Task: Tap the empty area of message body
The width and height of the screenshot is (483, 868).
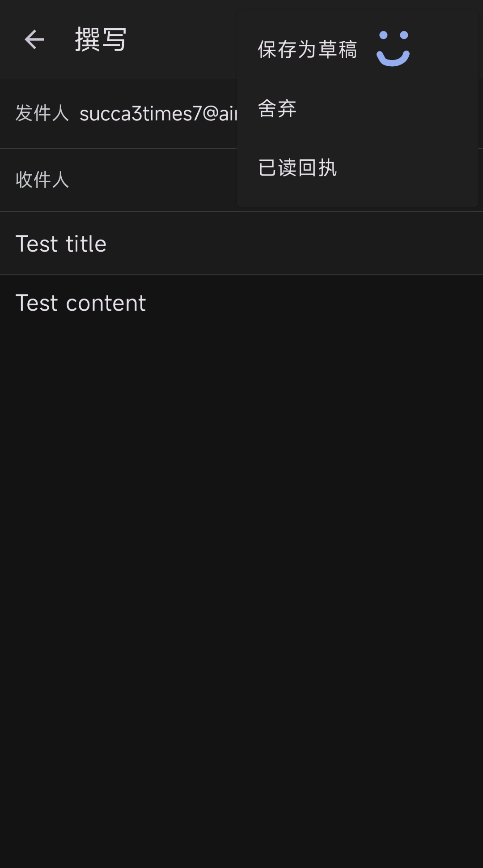Action: (241, 537)
